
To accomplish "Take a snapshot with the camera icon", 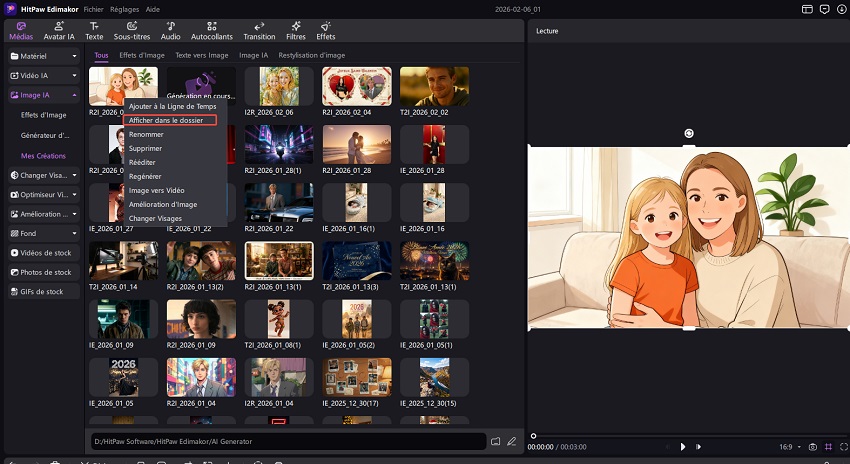I will [813, 446].
